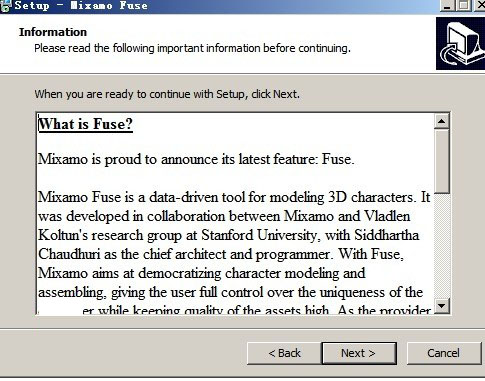The width and height of the screenshot is (485, 381).
Task: Minimize the Setup window
Action: [448, 6]
